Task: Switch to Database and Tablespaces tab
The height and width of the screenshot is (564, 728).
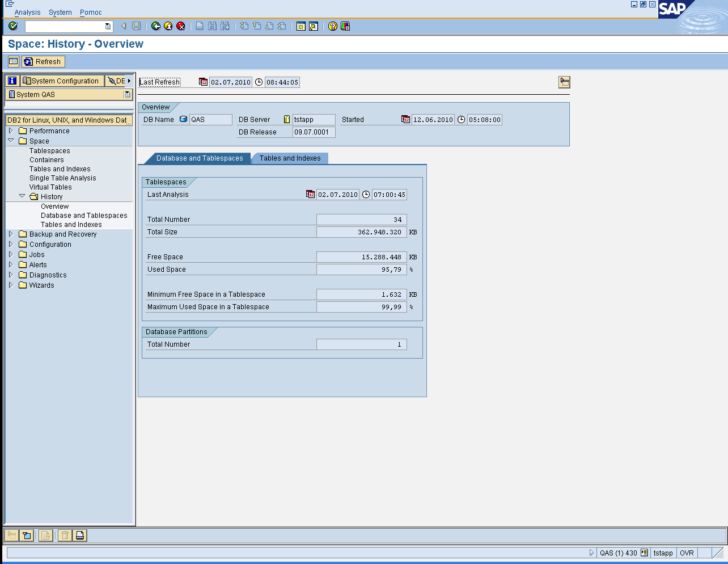Action: point(200,158)
